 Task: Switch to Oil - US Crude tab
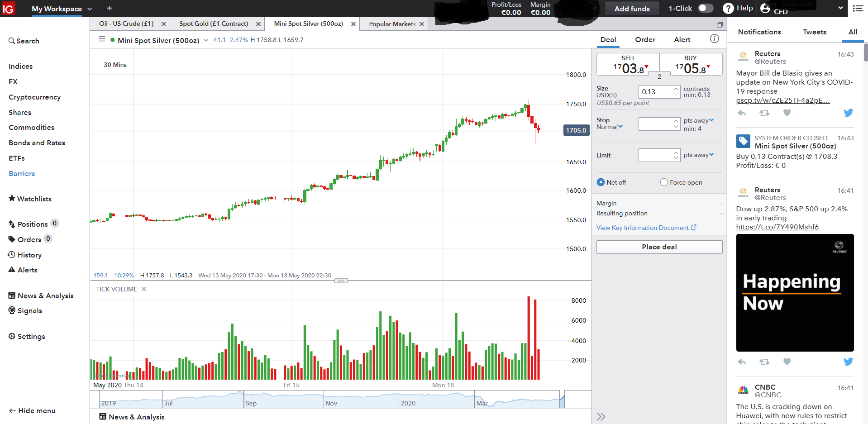[x=126, y=24]
